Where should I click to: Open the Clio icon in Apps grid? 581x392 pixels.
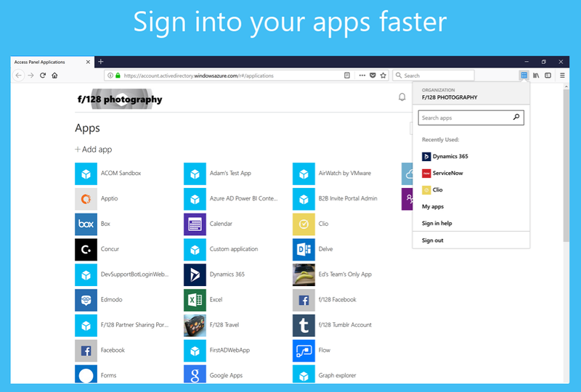304,224
